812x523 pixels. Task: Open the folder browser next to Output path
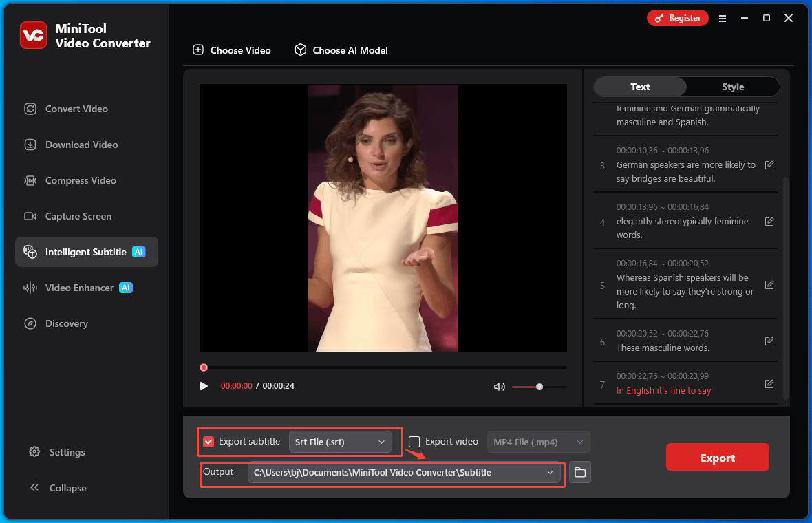click(579, 472)
